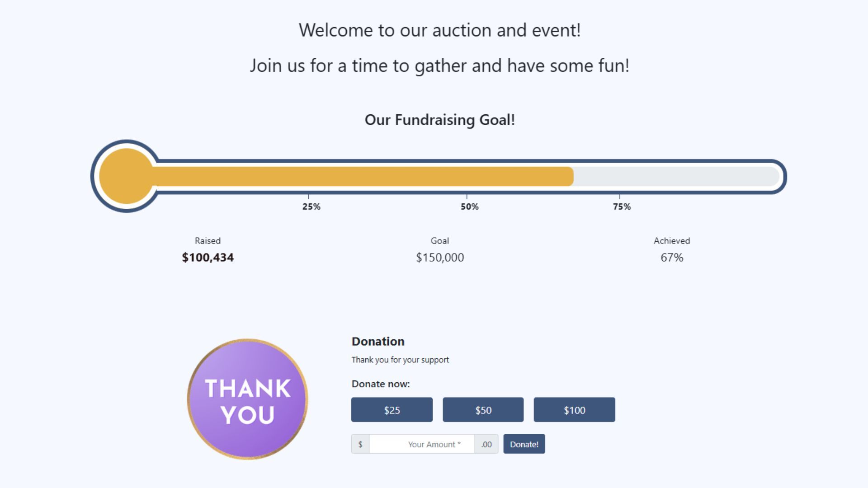Screen dimensions: 868x488
Task: Click the 75% marker label
Action: click(622, 206)
